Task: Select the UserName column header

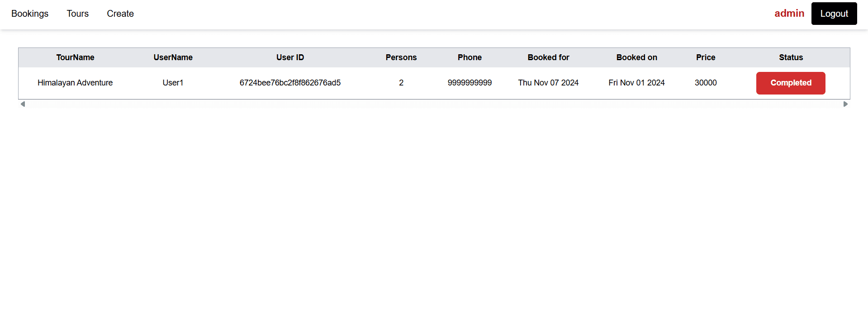Action: point(173,57)
